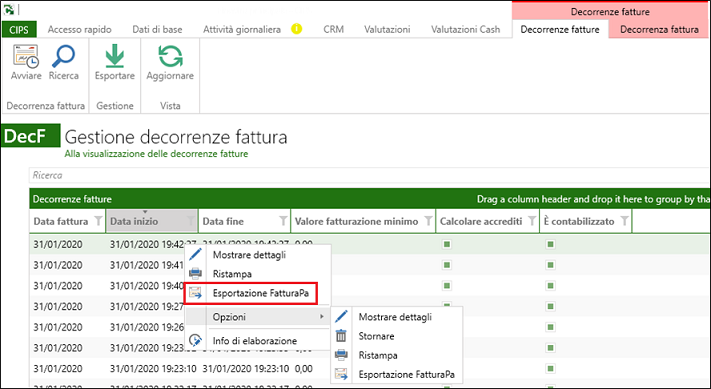The width and height of the screenshot is (711, 389).
Task: Click the application logo icon in title bar
Action: click(x=9, y=9)
